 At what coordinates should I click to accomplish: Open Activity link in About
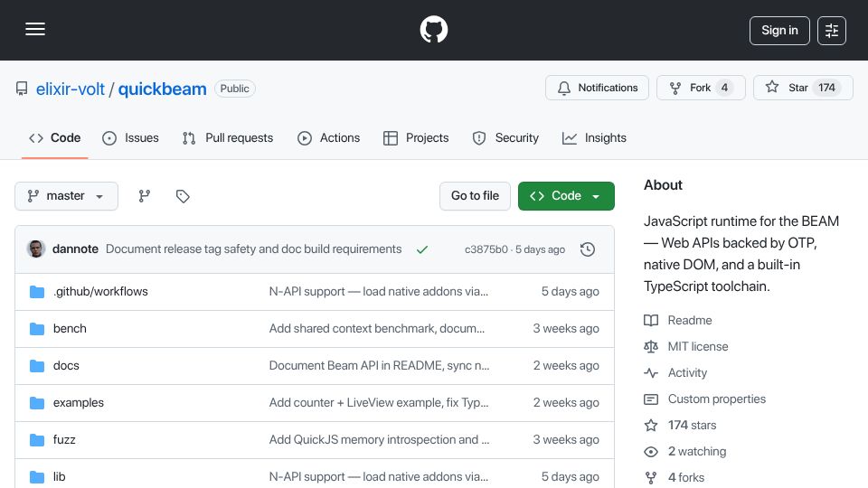click(687, 373)
